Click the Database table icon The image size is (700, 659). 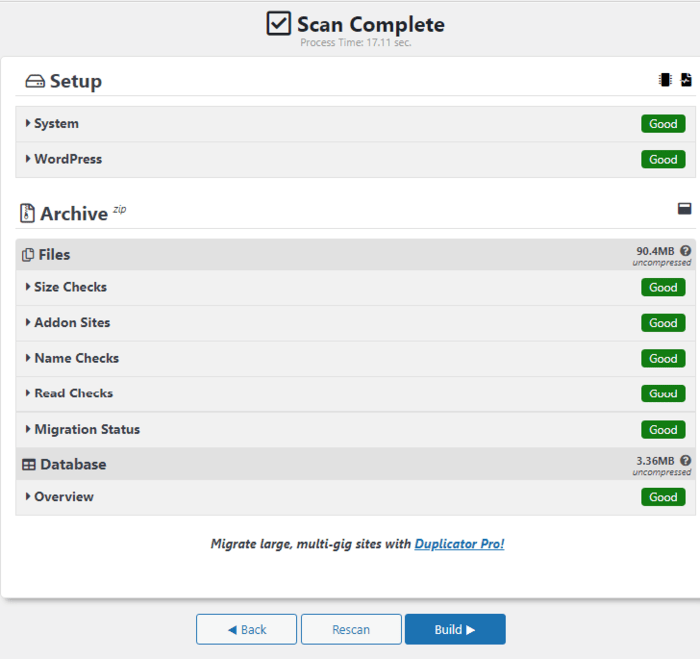click(29, 464)
